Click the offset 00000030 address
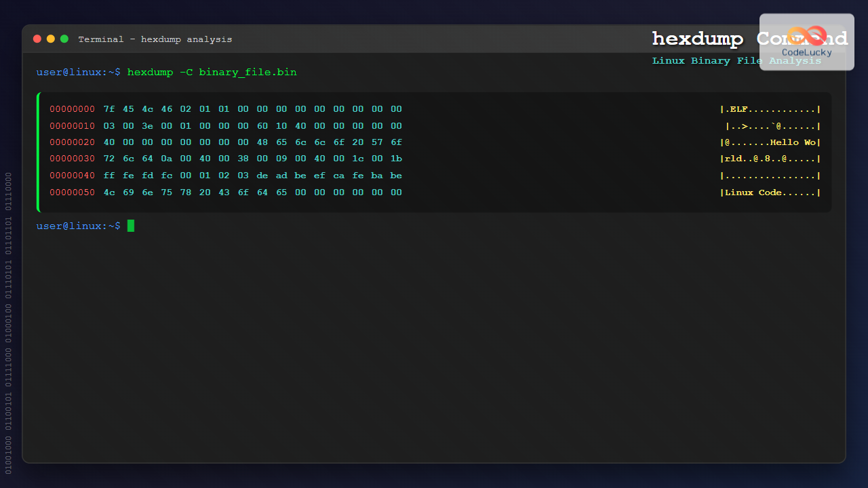The width and height of the screenshot is (868, 488). 72,159
